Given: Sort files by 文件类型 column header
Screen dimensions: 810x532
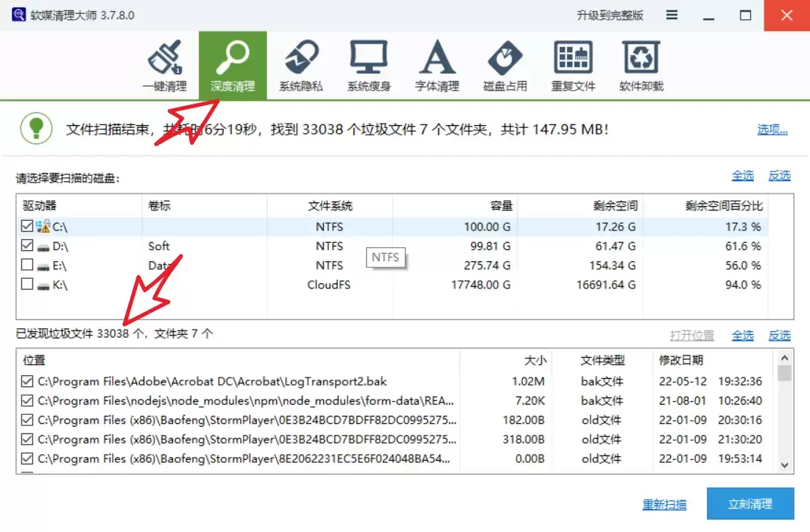Looking at the screenshot, I should pyautogui.click(x=602, y=360).
